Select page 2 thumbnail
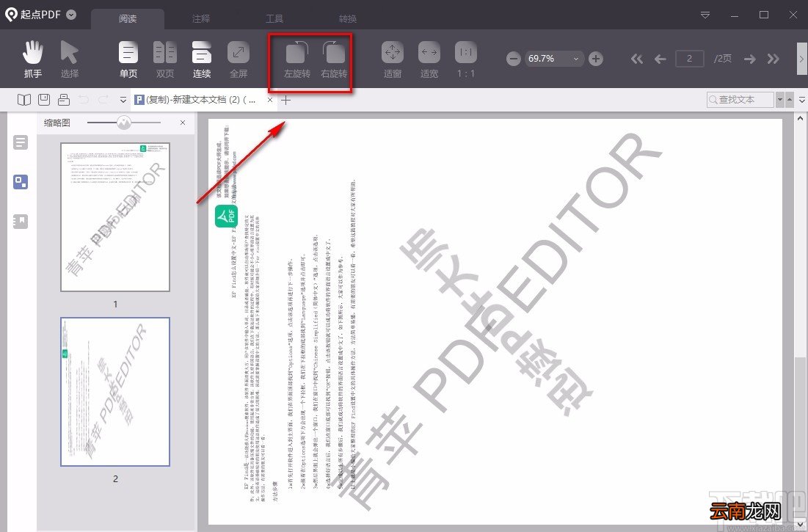This screenshot has width=808, height=532. 115,391
